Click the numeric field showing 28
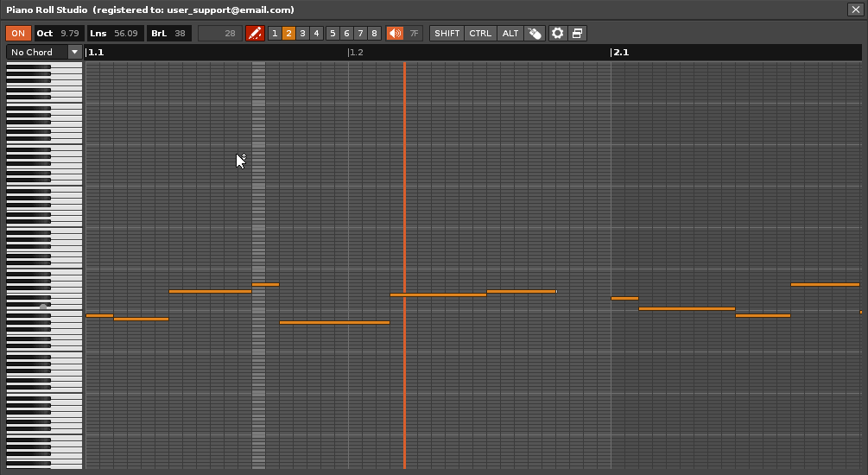The width and height of the screenshot is (868, 475). pos(219,33)
